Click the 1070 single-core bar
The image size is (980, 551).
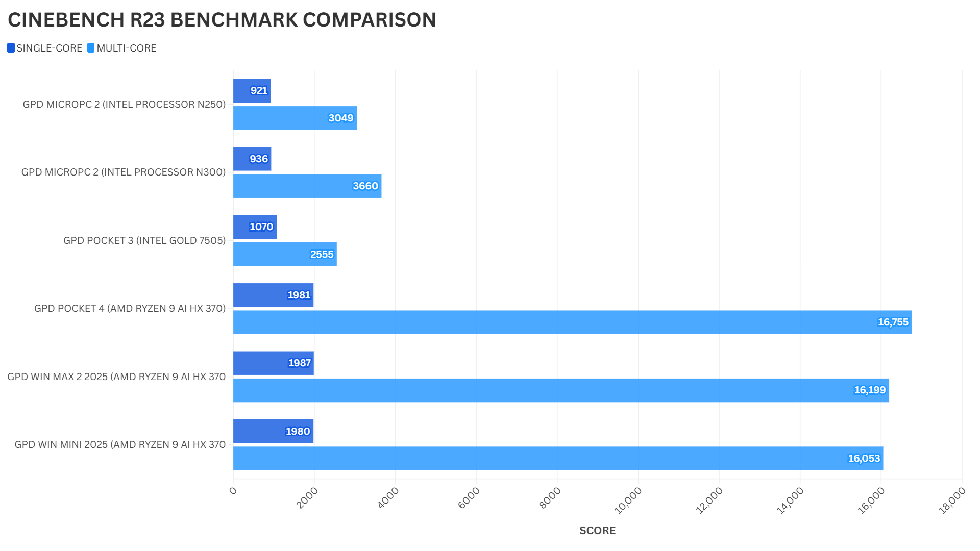pyautogui.click(x=255, y=227)
